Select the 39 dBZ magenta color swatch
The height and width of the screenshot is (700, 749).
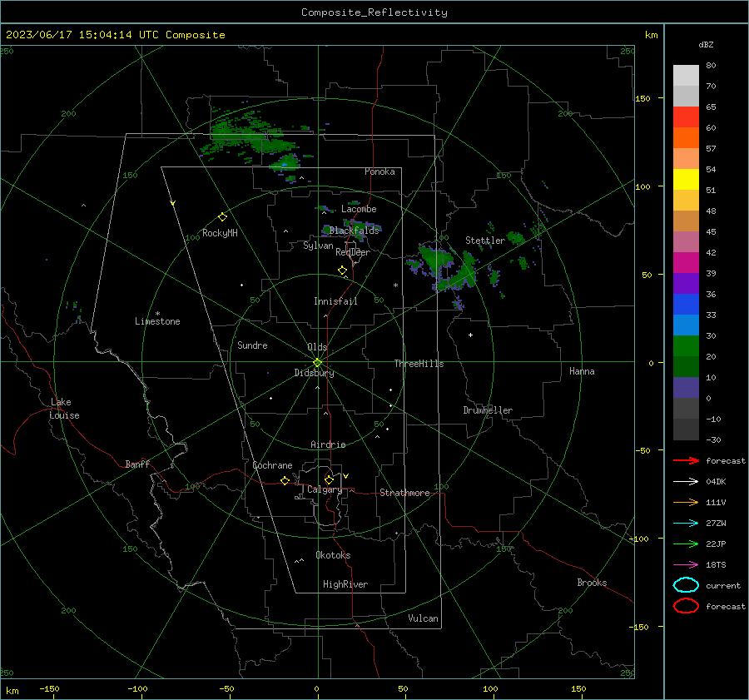click(x=686, y=262)
